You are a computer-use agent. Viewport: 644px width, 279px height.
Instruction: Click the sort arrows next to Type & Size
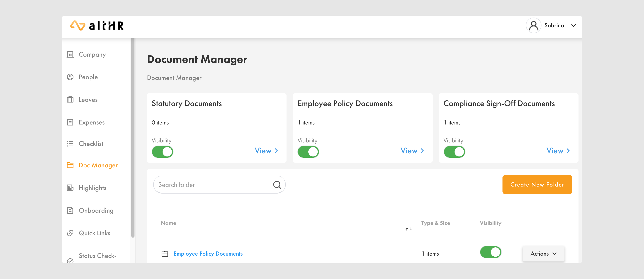tap(408, 229)
